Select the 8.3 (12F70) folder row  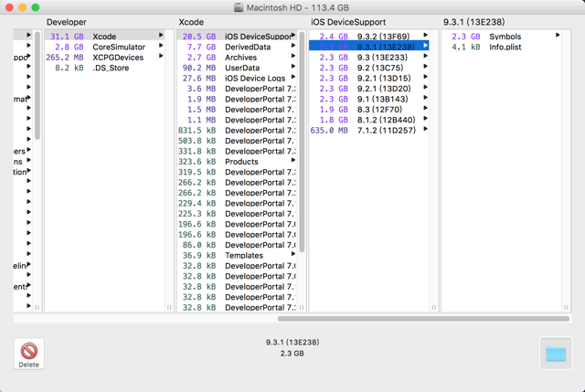click(x=369, y=110)
